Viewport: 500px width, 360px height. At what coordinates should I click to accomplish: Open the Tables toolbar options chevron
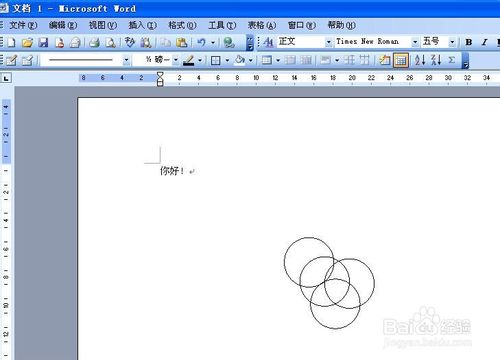[x=465, y=61]
